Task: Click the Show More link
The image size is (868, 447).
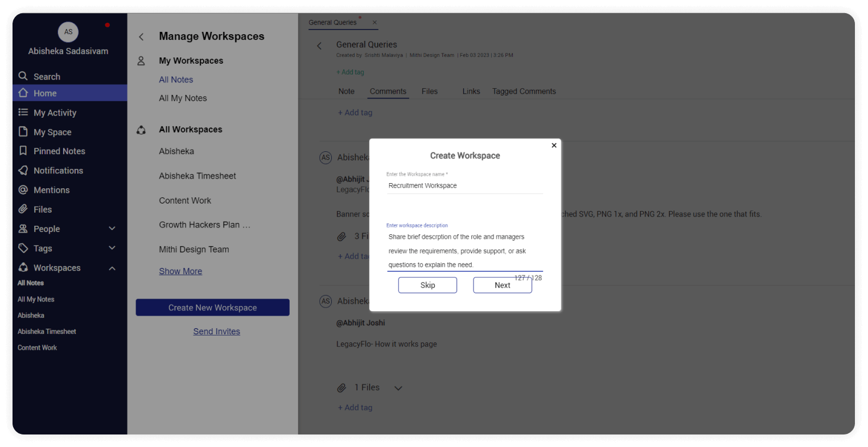Action: click(180, 271)
